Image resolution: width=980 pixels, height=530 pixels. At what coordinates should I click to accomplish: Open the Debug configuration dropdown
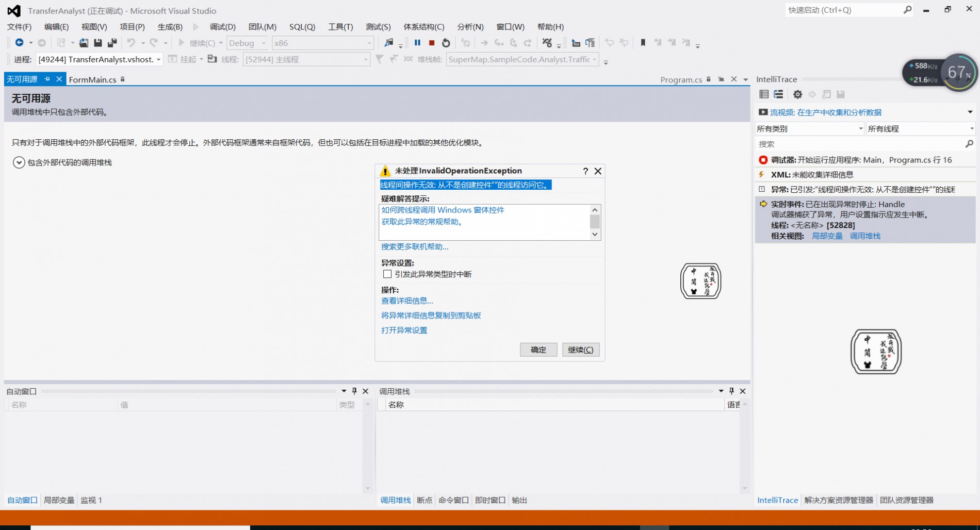click(248, 43)
